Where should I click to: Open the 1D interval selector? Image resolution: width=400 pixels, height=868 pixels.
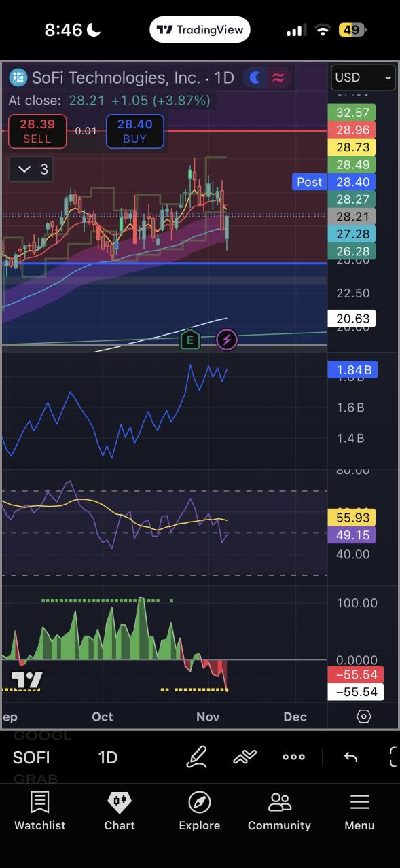tap(108, 757)
